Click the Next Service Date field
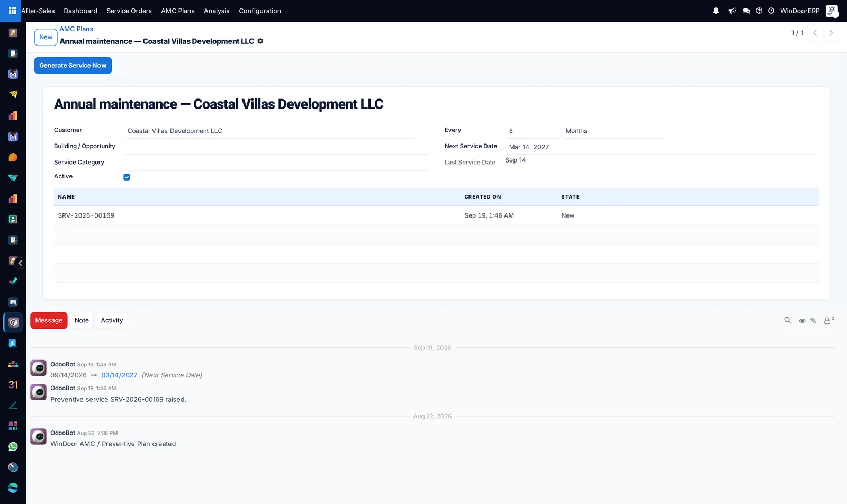This screenshot has height=504, width=847. (662, 147)
